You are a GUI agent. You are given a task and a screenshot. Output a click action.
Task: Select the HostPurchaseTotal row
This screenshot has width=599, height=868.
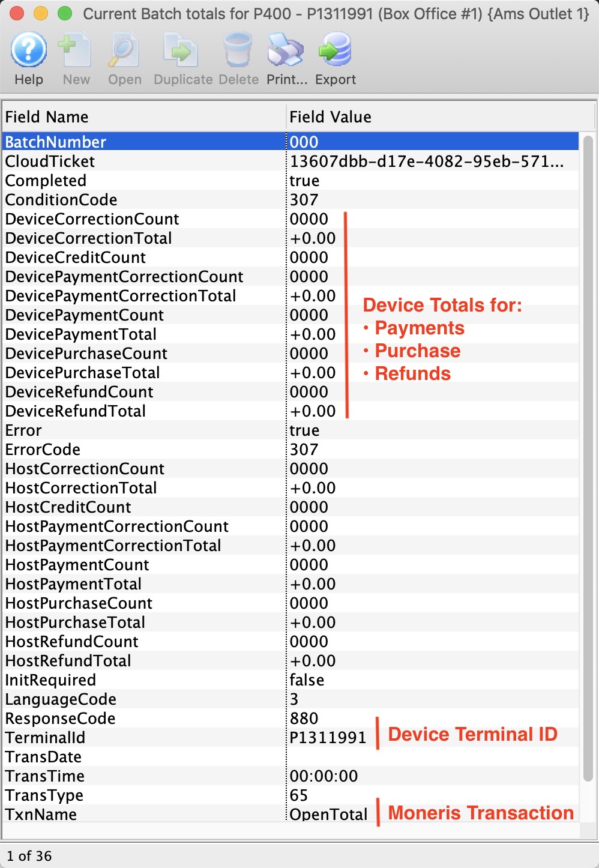pos(290,622)
